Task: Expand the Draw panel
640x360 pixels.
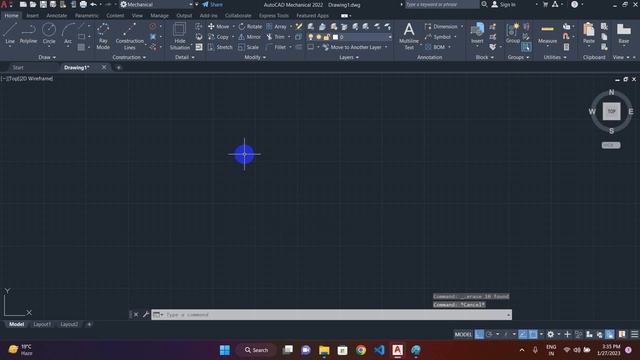Action: (47, 58)
